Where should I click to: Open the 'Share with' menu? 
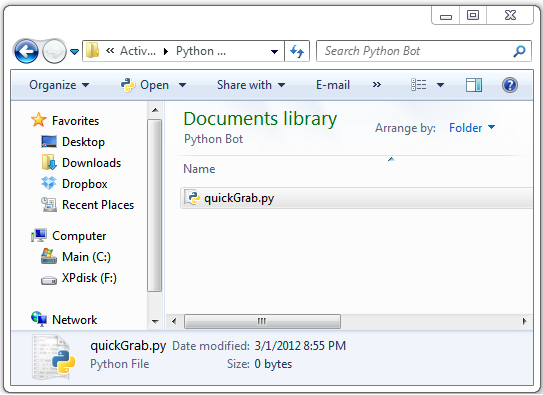pos(251,85)
